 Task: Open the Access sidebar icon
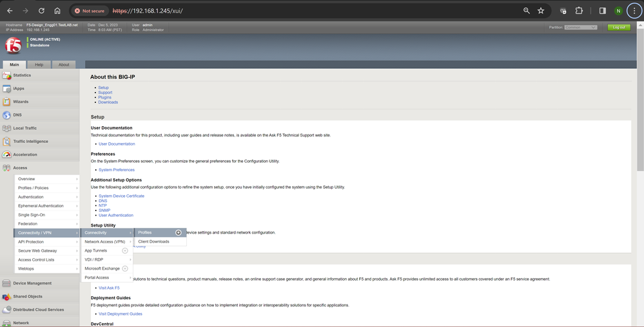point(6,168)
